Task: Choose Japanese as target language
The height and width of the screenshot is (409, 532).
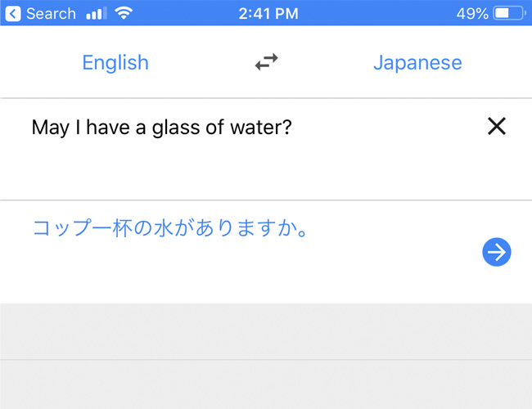Action: coord(417,63)
